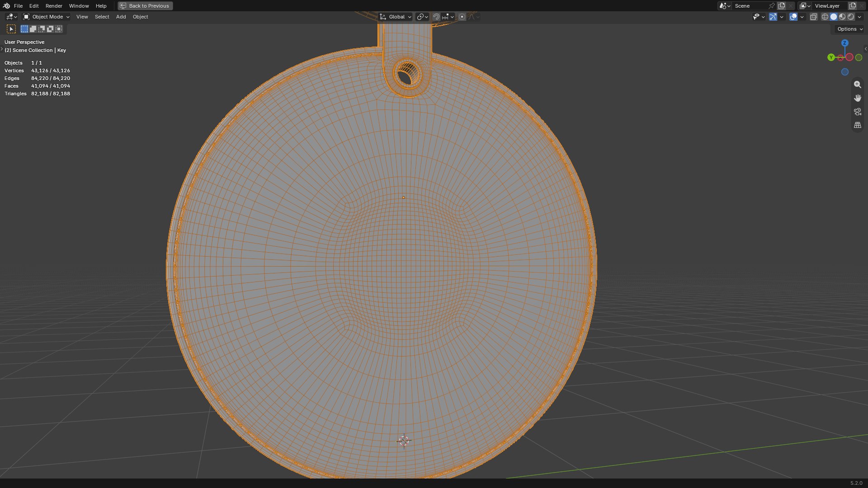
Task: Open object type visibility popover
Action: click(759, 17)
